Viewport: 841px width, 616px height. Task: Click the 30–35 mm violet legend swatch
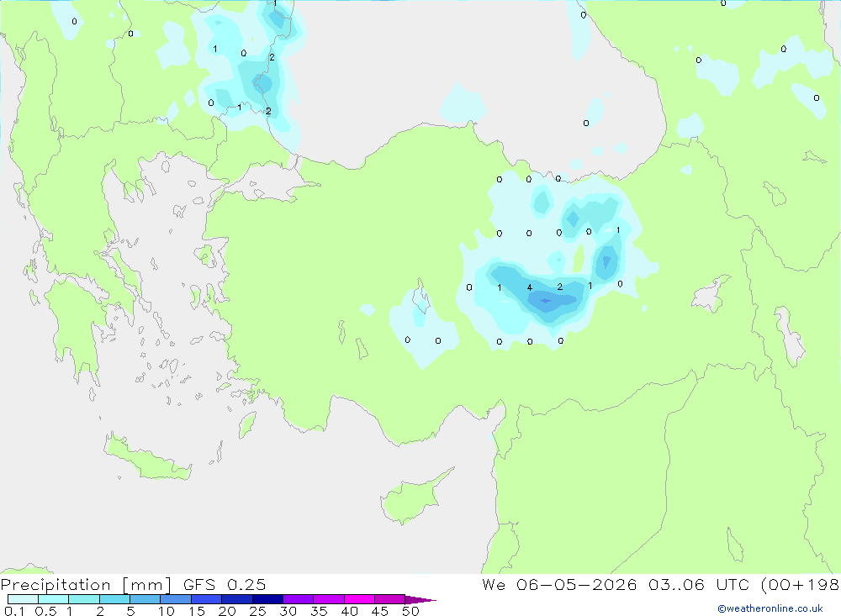point(299,599)
